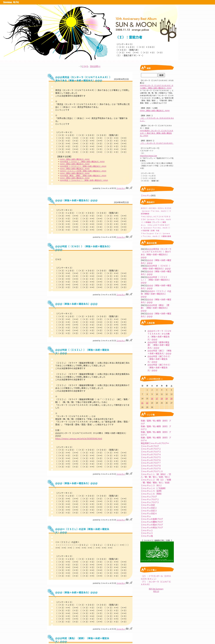
Task: Click the pen icon on the 15:22 post
Action: pyautogui.click(x=131, y=473)
